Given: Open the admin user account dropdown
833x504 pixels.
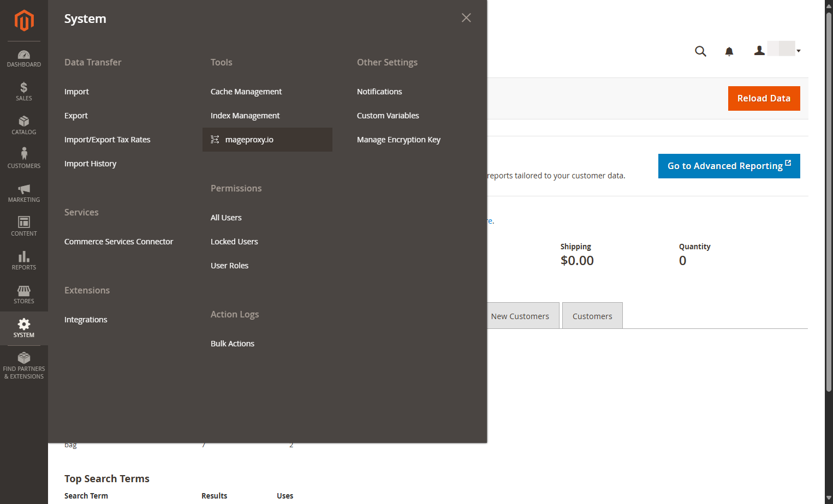Looking at the screenshot, I should (777, 50).
